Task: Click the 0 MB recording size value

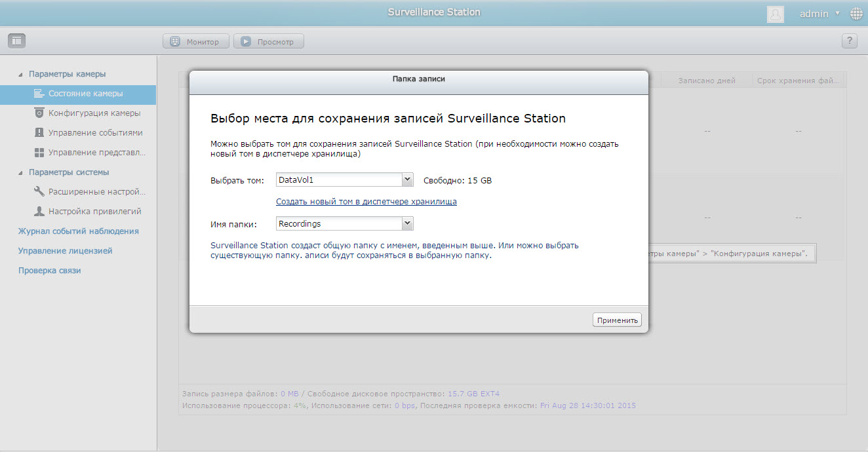Action: coord(290,394)
